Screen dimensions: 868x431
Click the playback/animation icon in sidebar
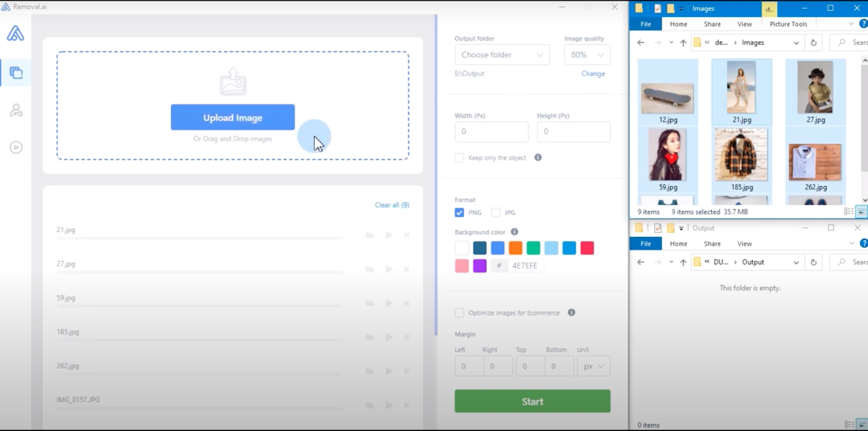[15, 146]
